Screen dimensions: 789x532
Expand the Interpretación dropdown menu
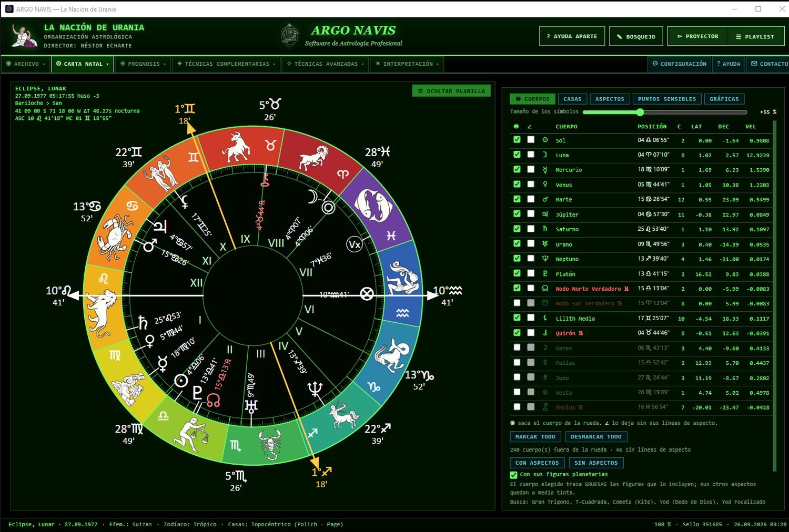[x=407, y=64]
